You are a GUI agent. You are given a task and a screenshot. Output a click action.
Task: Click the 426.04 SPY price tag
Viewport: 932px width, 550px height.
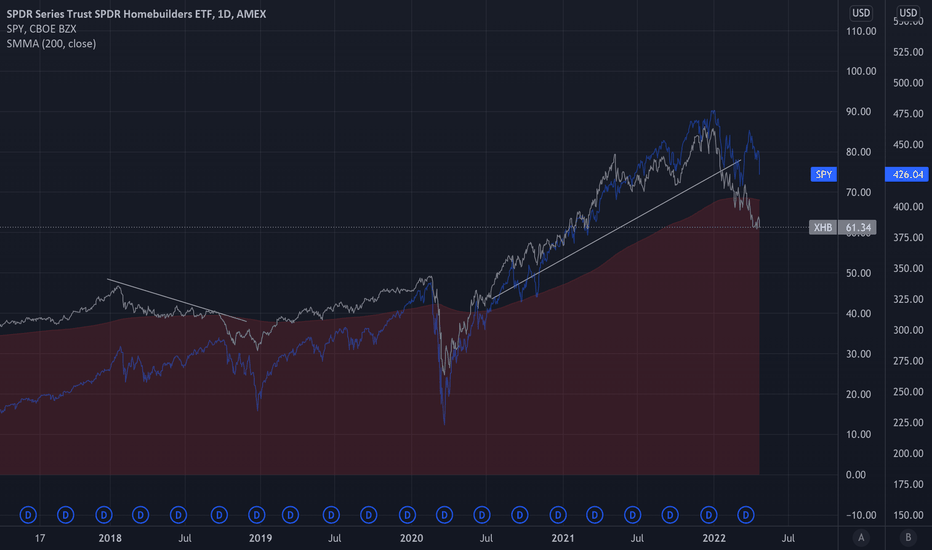(907, 174)
